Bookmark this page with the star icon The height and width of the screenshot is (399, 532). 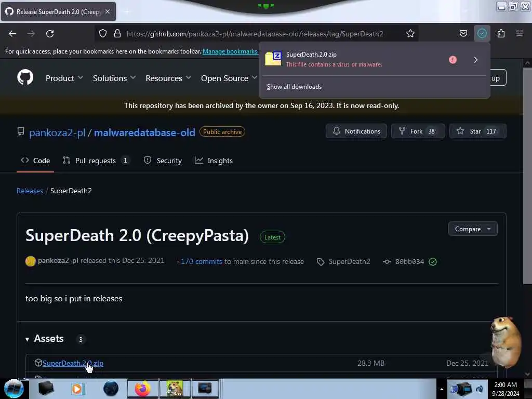[x=410, y=34]
